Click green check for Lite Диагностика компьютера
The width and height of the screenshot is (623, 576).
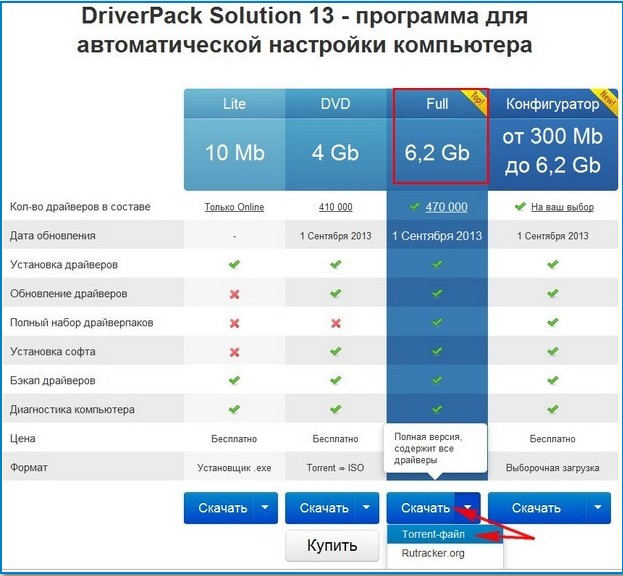click(234, 409)
